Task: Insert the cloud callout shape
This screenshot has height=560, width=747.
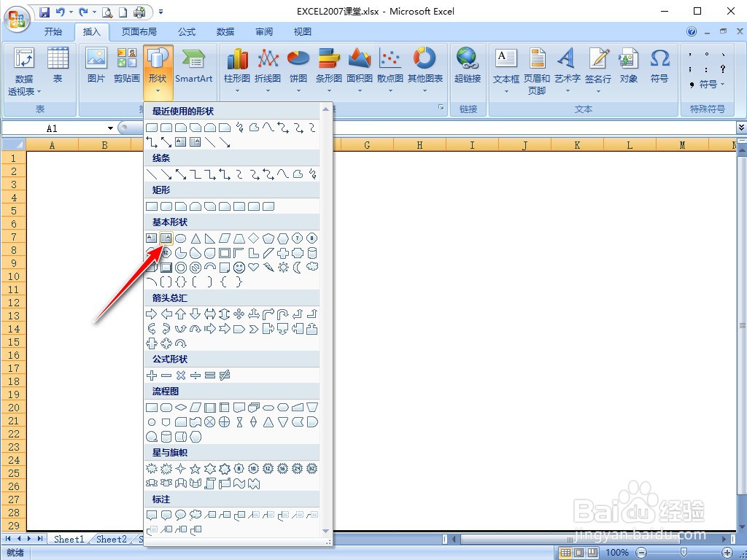Action: point(196,515)
